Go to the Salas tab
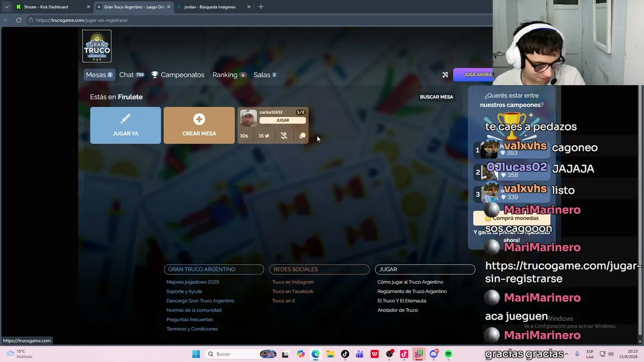 (x=265, y=75)
